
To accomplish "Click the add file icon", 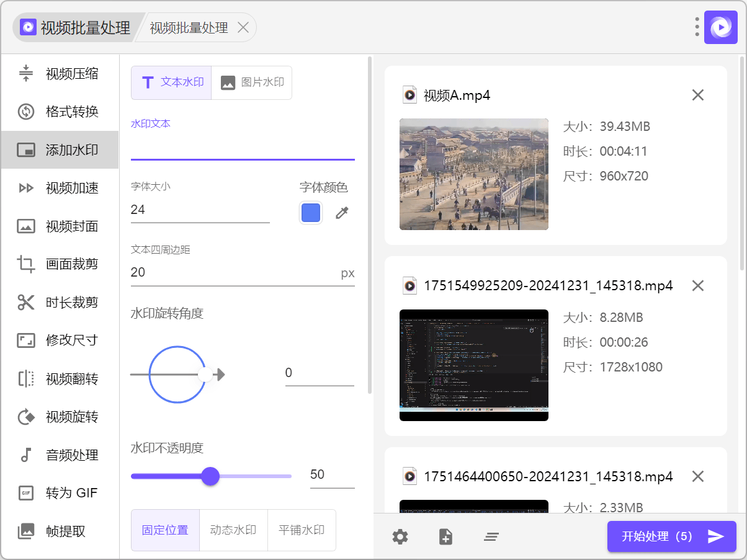I will (445, 536).
